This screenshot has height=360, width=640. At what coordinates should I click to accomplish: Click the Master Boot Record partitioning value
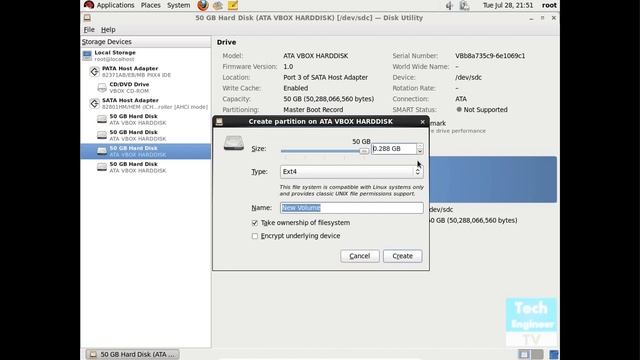click(313, 109)
